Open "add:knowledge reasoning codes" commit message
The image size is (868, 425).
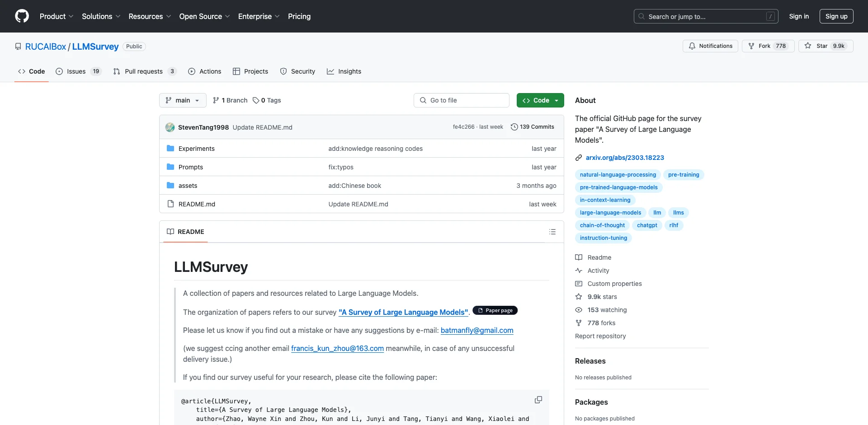click(x=375, y=149)
